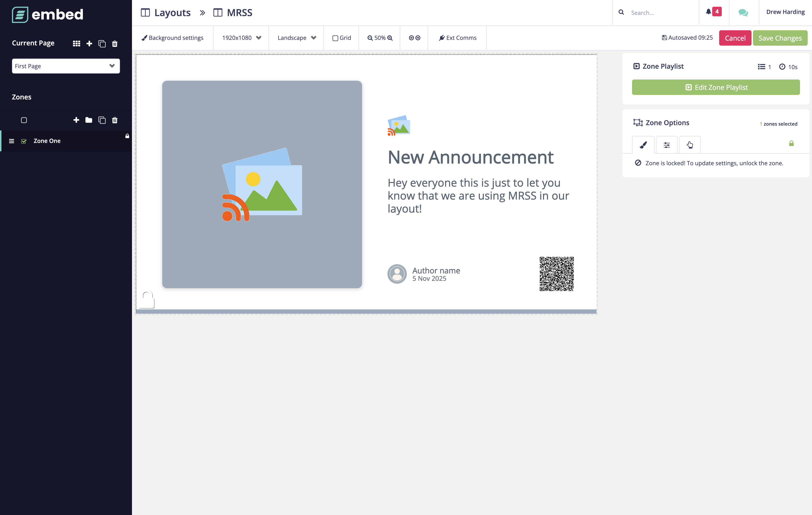This screenshot has width=812, height=515.
Task: Switch to the zone interaction pointer tab
Action: point(690,145)
